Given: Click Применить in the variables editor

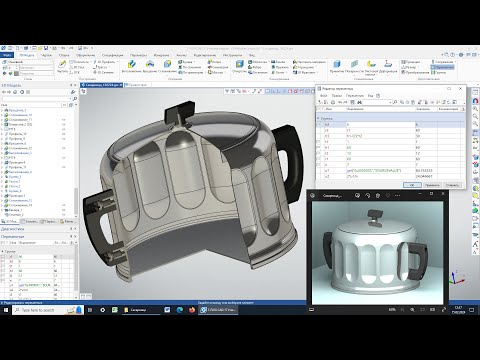Looking at the screenshot, I should (x=432, y=185).
